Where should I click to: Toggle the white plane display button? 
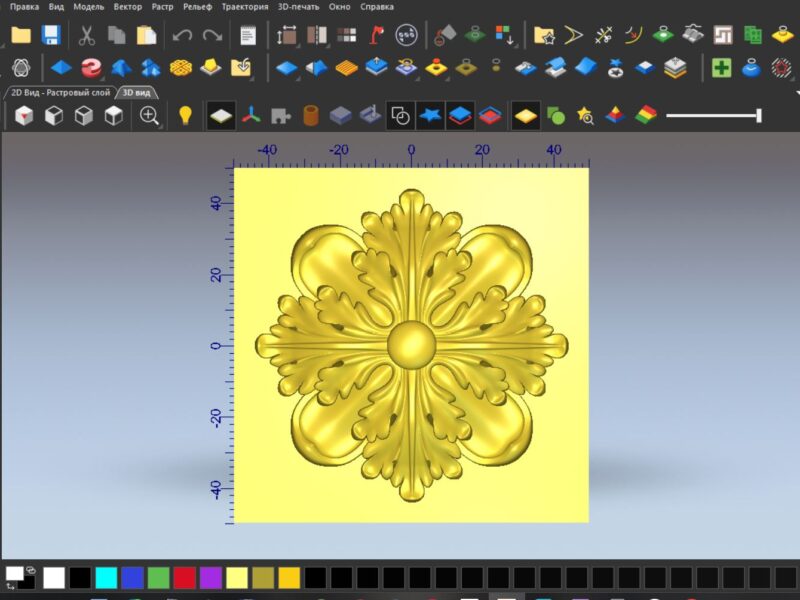[221, 115]
